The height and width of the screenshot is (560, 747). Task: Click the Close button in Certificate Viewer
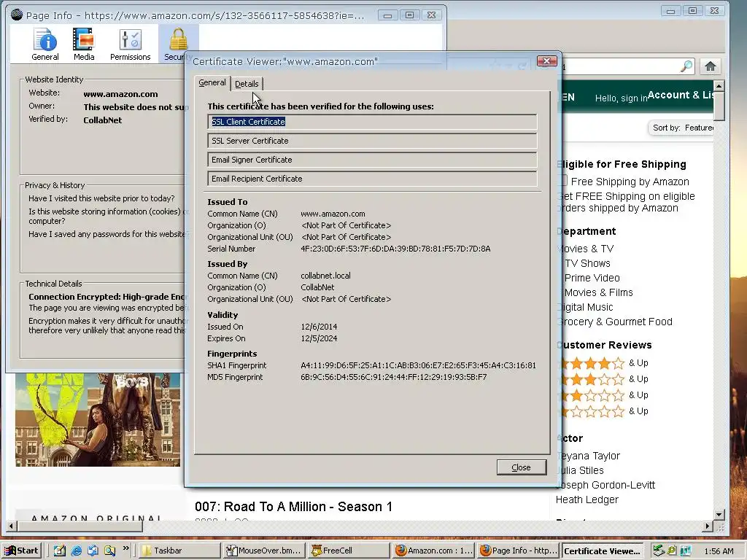[521, 467]
